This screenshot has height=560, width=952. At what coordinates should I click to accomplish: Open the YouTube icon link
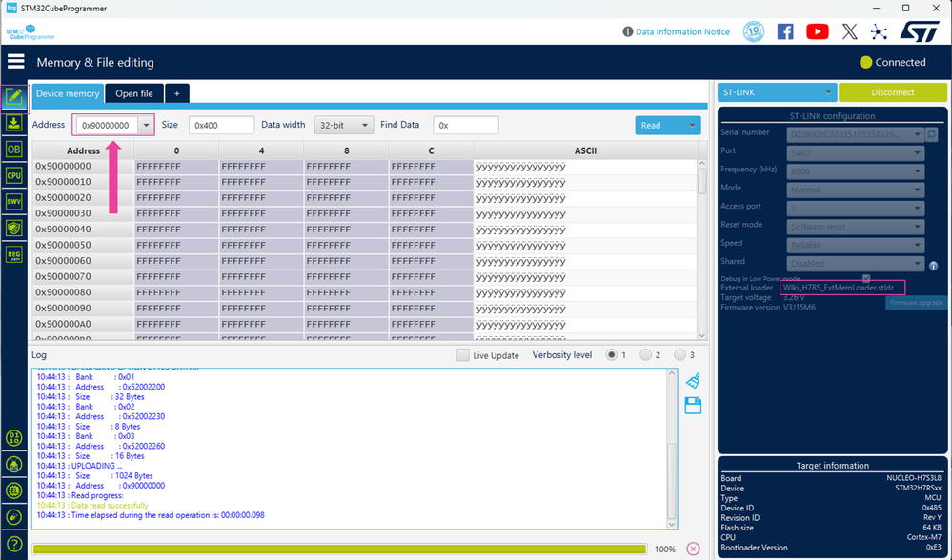pos(818,31)
